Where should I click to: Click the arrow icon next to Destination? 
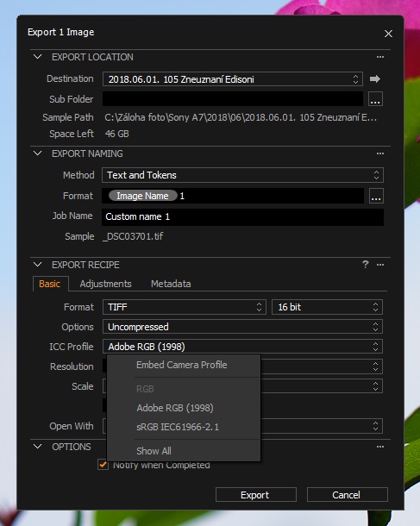[x=374, y=78]
